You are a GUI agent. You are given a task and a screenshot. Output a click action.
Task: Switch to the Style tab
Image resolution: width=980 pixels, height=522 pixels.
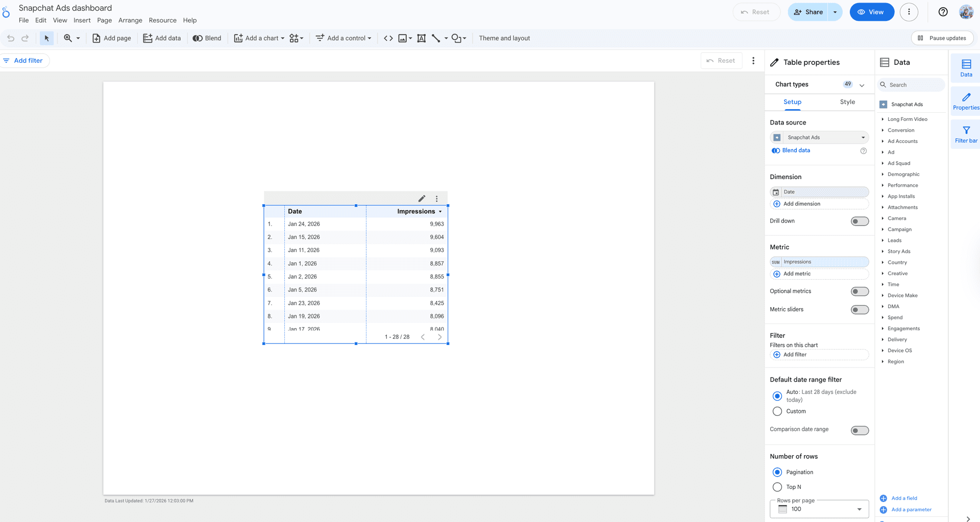847,102
